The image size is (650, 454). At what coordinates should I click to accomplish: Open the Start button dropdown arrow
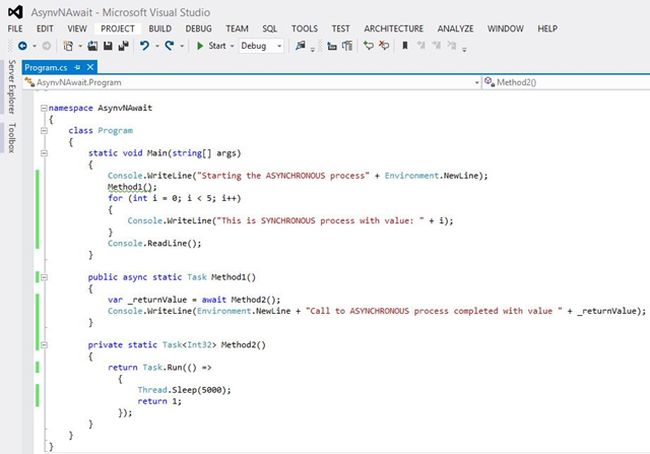pyautogui.click(x=232, y=46)
